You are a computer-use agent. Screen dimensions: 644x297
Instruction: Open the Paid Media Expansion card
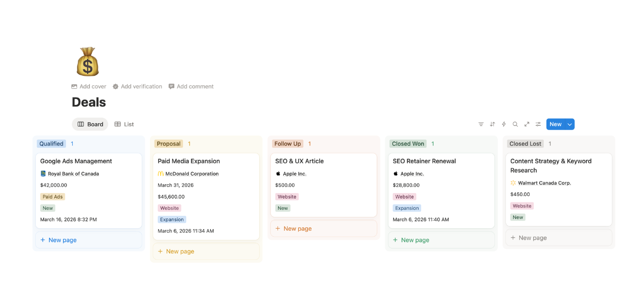pyautogui.click(x=206, y=197)
